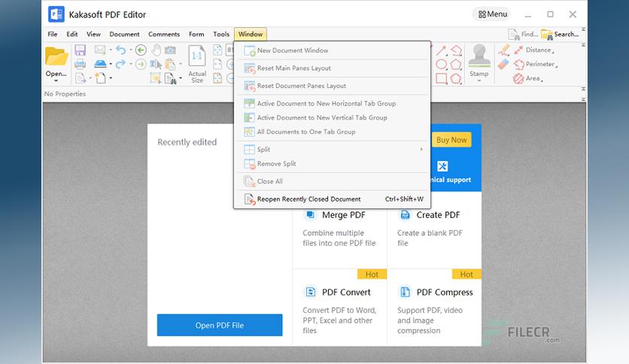Expand the Open button dropdown arrow

pos(56,81)
